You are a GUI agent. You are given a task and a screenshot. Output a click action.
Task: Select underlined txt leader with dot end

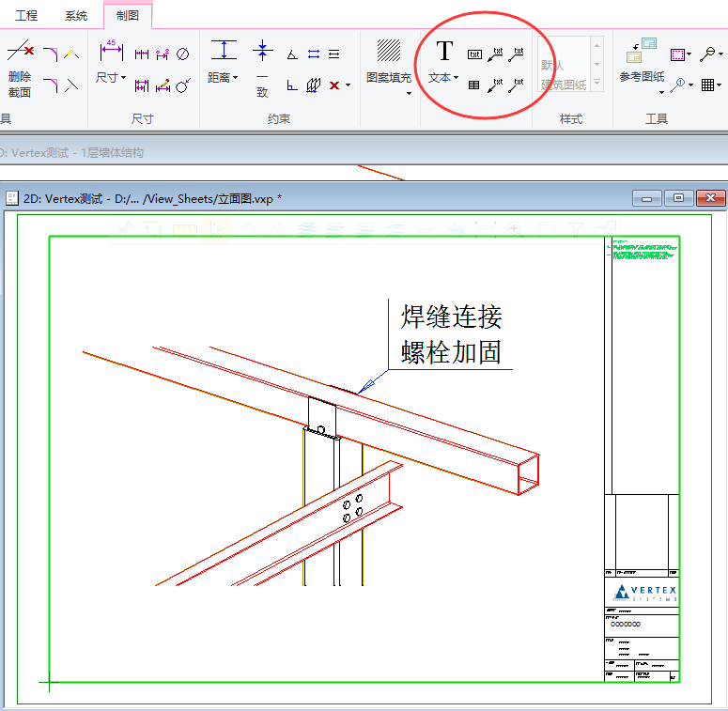[x=516, y=54]
